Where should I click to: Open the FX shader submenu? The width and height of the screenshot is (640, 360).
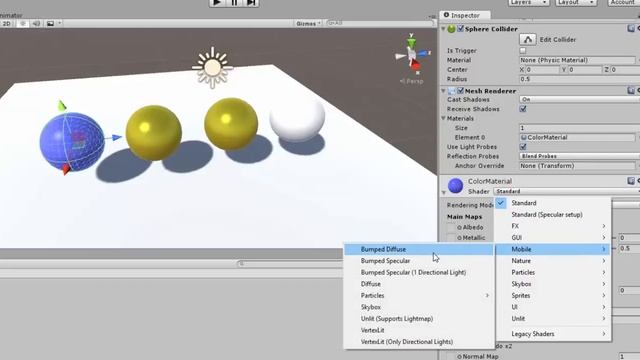tap(553, 226)
